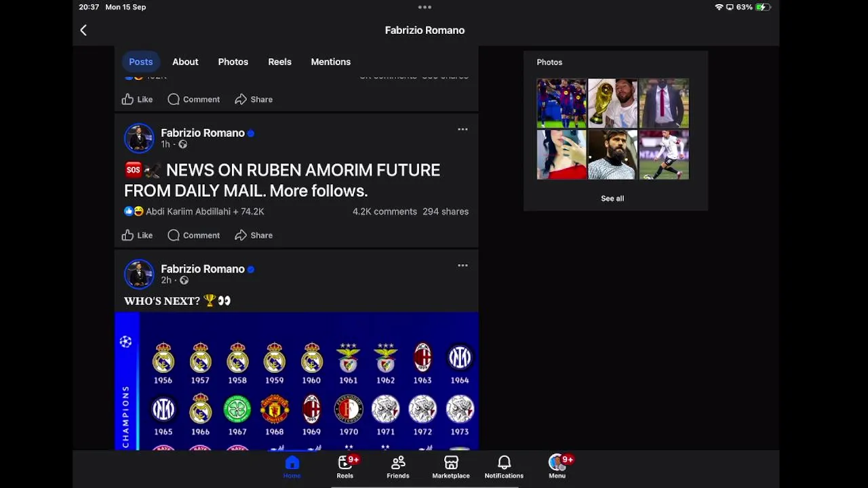Open player in white kit thumbnail
868x488 pixels.
664,155
